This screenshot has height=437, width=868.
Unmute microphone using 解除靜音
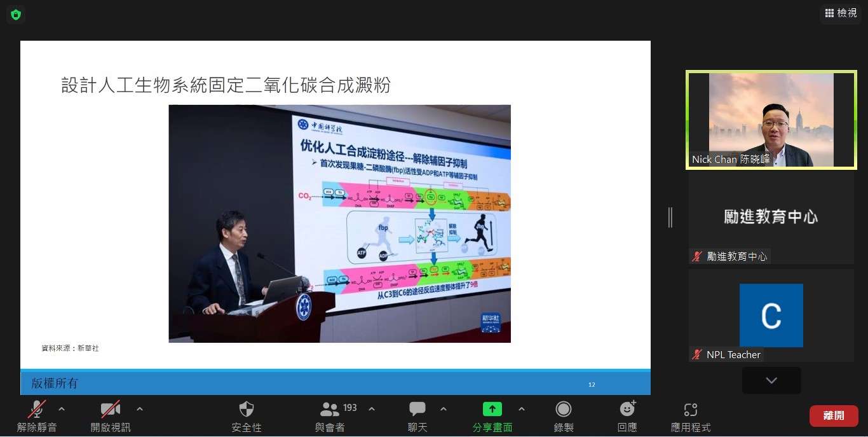click(37, 409)
